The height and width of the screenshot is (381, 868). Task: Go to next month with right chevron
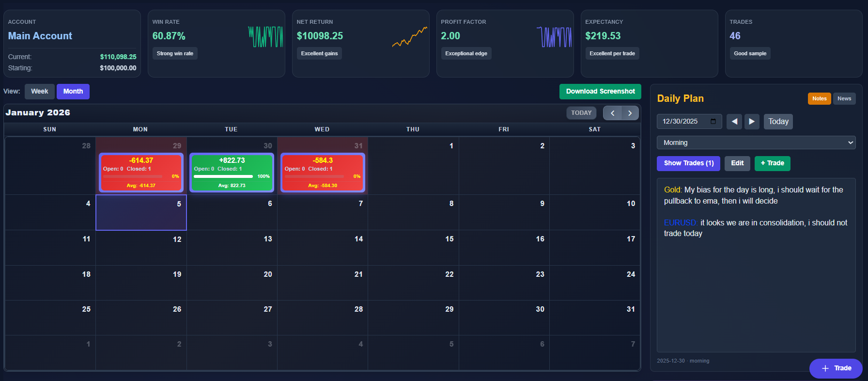point(630,113)
